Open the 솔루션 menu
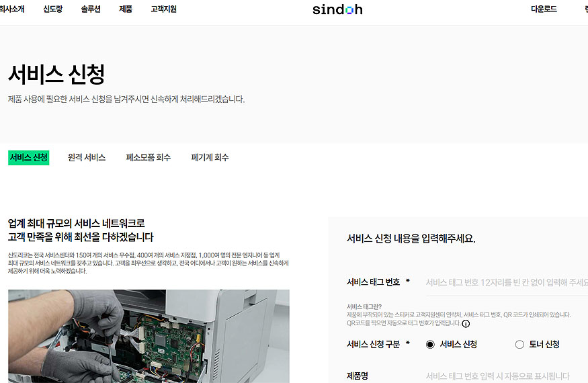Screen dimensions: 588x383 pyautogui.click(x=91, y=9)
